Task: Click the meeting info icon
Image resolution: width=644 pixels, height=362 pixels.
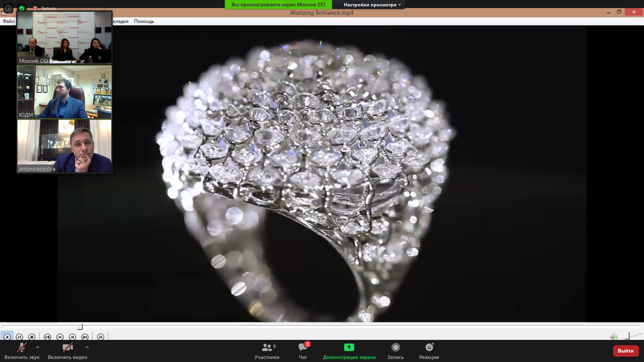Action: [x=8, y=8]
